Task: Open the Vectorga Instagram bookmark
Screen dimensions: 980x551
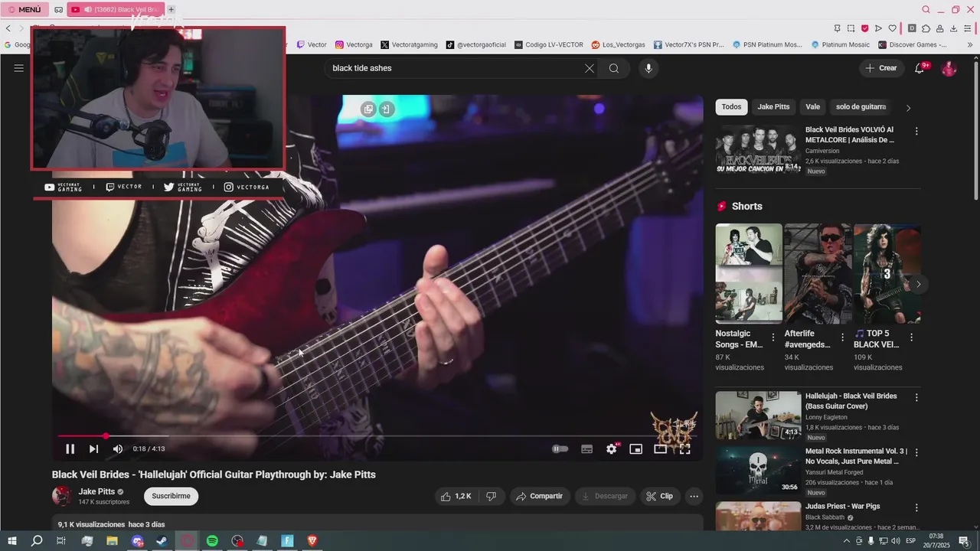Action: coord(354,44)
